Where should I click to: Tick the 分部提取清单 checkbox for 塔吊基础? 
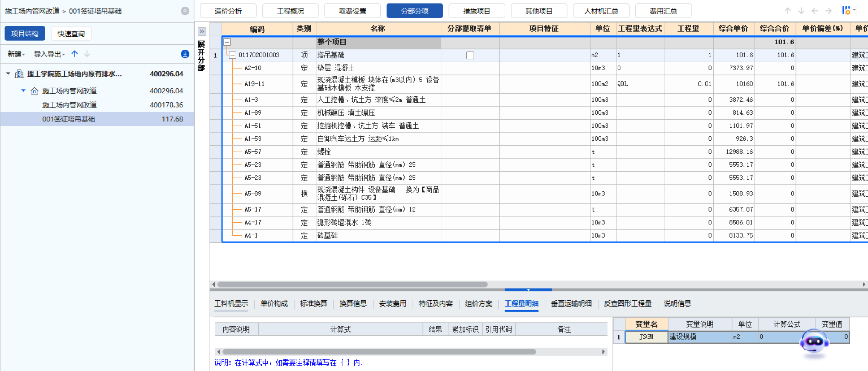[470, 55]
